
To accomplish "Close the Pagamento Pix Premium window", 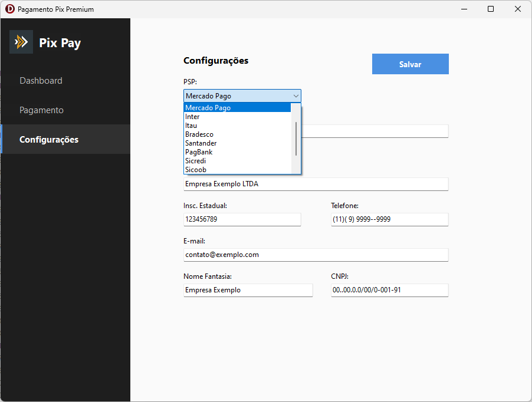I will [518, 9].
